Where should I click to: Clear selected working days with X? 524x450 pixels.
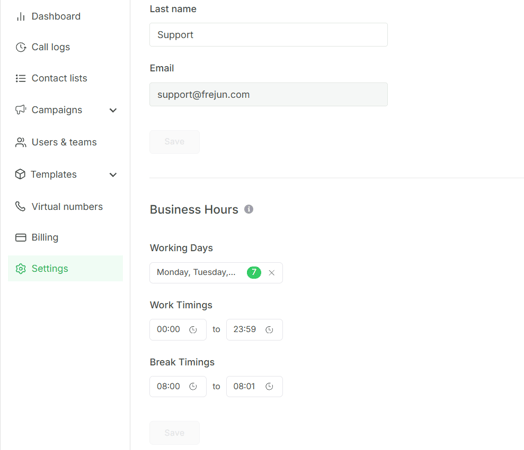pos(272,273)
